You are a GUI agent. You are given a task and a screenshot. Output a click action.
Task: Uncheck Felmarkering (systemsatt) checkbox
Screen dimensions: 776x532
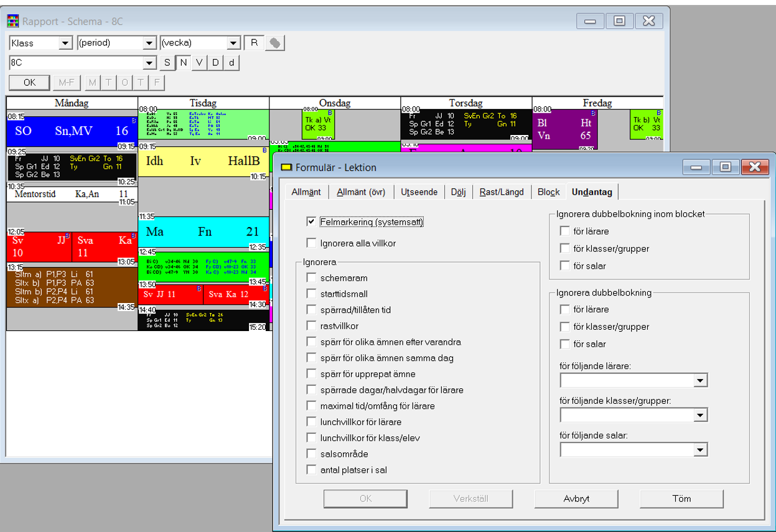point(312,222)
